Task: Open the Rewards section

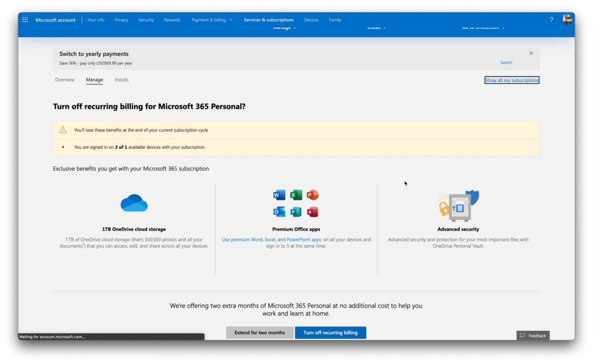Action: [172, 20]
